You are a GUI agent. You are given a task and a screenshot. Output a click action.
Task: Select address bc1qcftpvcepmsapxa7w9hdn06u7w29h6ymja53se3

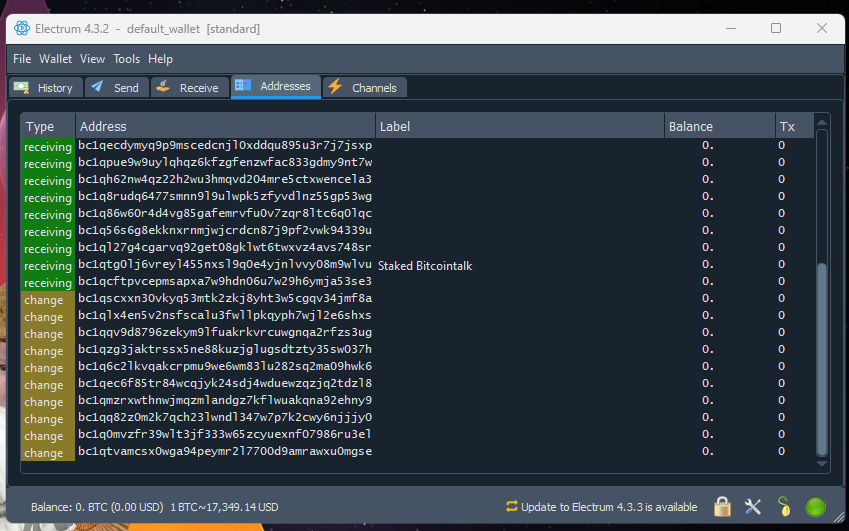tap(225, 281)
